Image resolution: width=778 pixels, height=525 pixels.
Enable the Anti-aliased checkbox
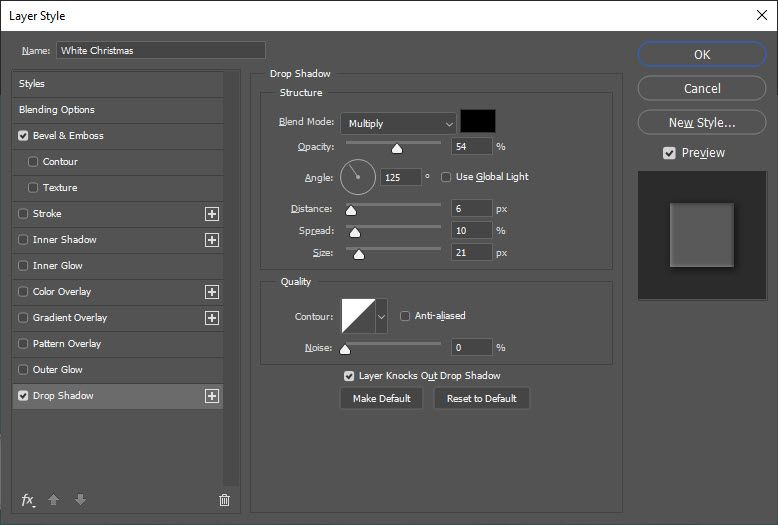point(405,316)
